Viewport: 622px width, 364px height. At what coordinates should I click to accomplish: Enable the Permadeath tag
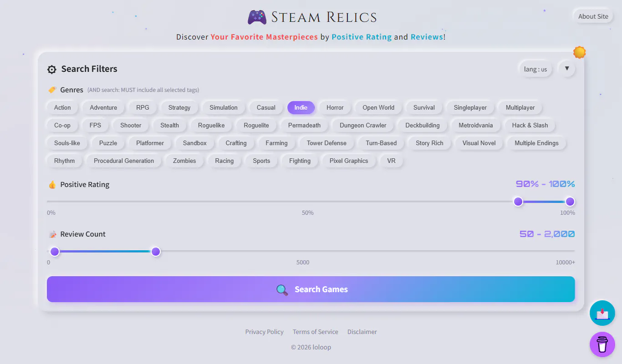coord(305,126)
